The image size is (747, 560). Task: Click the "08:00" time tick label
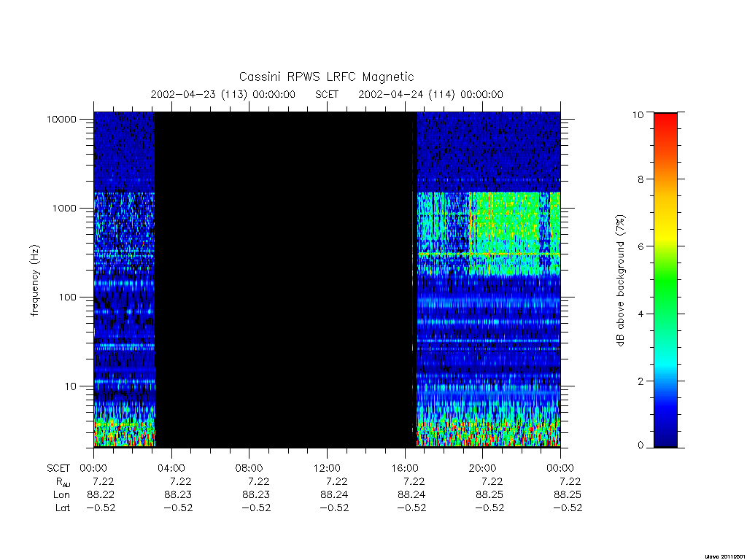pos(249,468)
